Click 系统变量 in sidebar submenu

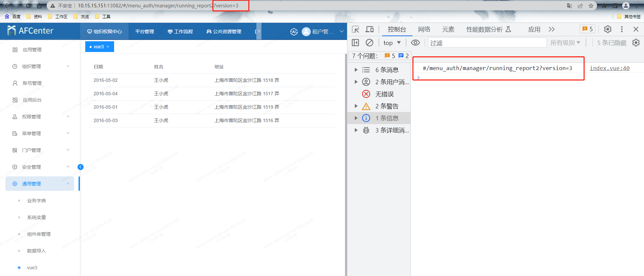point(37,217)
